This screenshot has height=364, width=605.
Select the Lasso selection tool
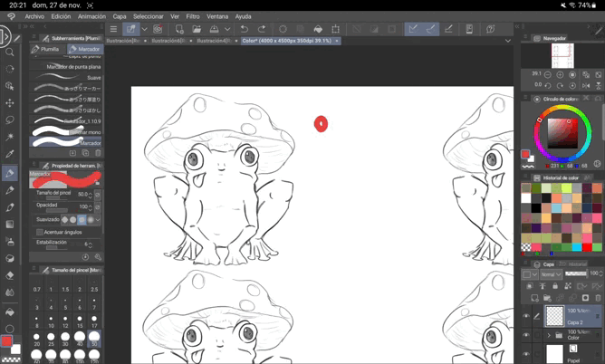[x=10, y=120]
